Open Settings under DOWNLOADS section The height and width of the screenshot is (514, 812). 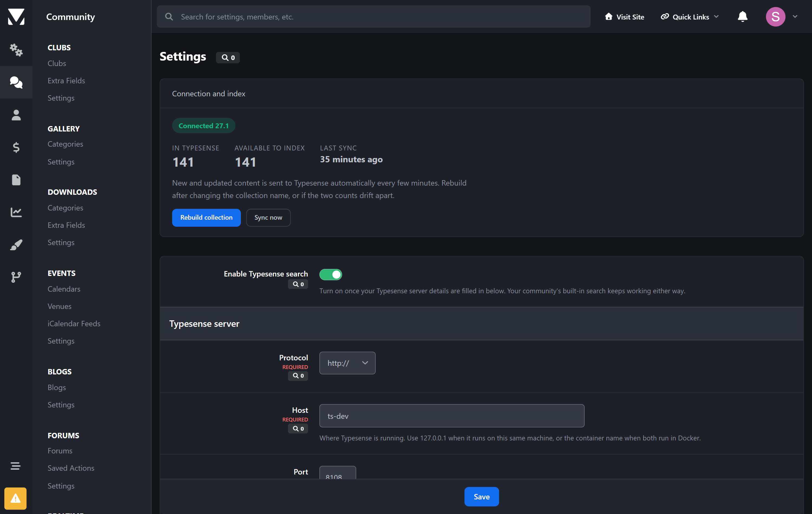coord(61,242)
